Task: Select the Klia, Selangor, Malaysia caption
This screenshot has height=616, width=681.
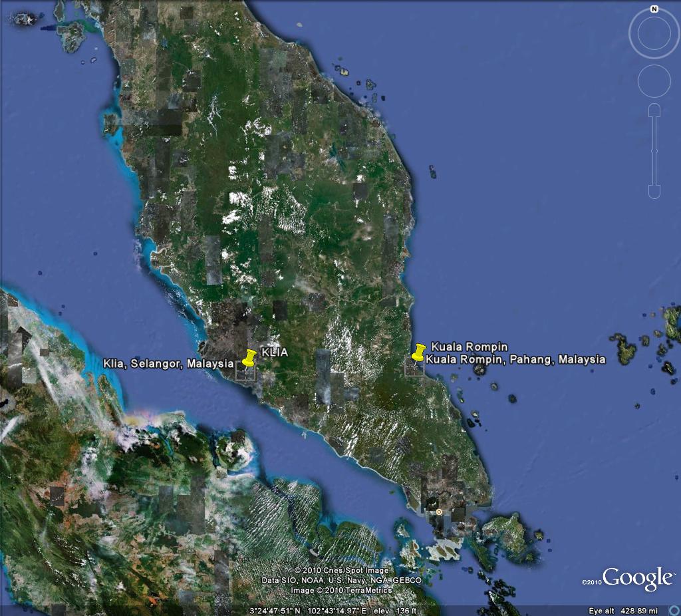Action: coord(170,364)
